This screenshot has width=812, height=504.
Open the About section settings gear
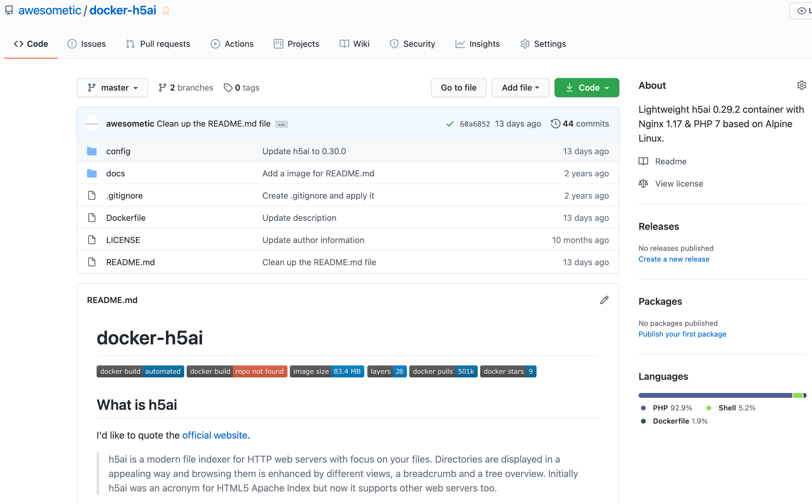tap(801, 85)
